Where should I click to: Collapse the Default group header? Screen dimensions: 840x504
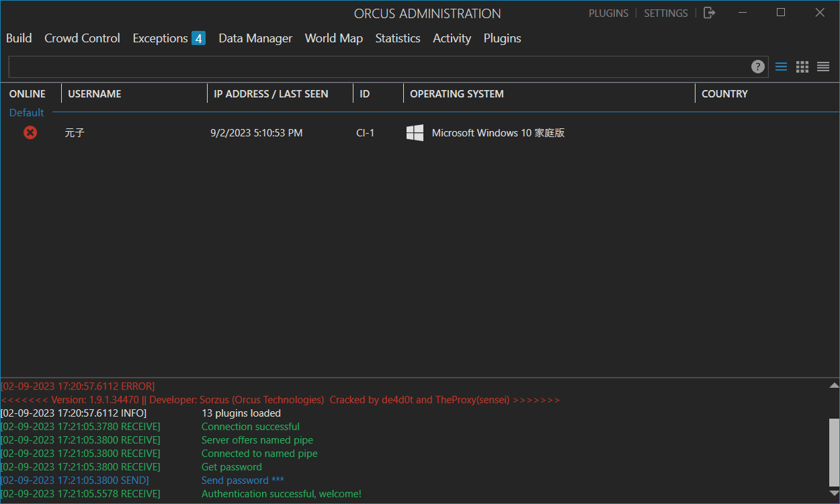[x=27, y=112]
